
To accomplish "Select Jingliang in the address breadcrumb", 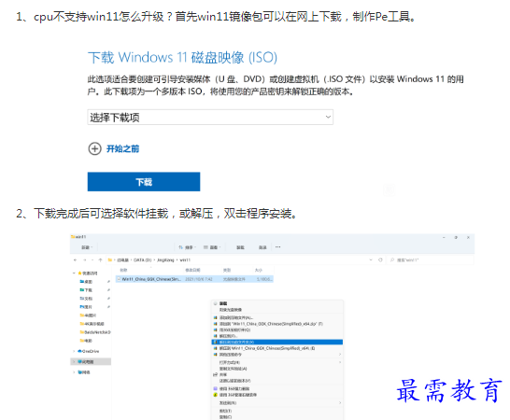I will tap(165, 260).
